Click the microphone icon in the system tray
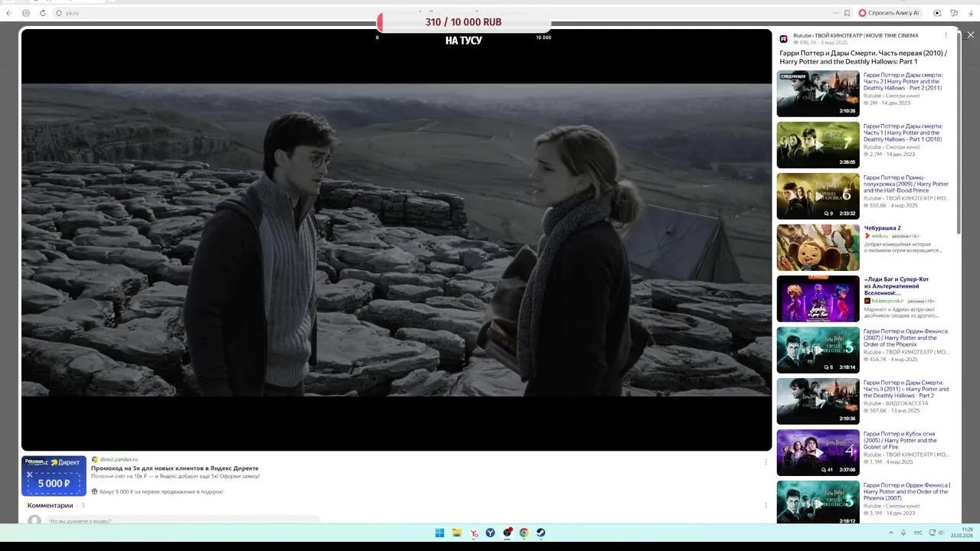Image resolution: width=980 pixels, height=551 pixels. click(903, 533)
